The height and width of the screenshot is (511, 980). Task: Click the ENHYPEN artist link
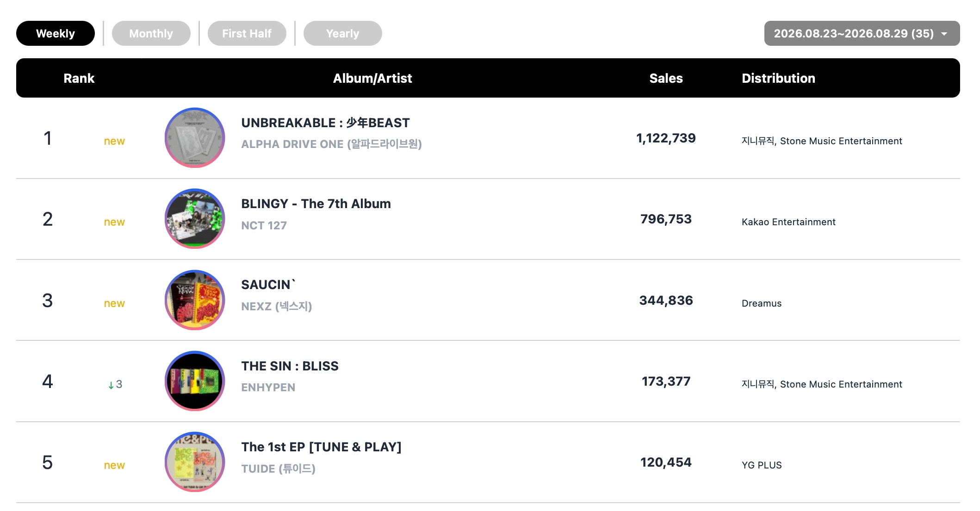268,387
